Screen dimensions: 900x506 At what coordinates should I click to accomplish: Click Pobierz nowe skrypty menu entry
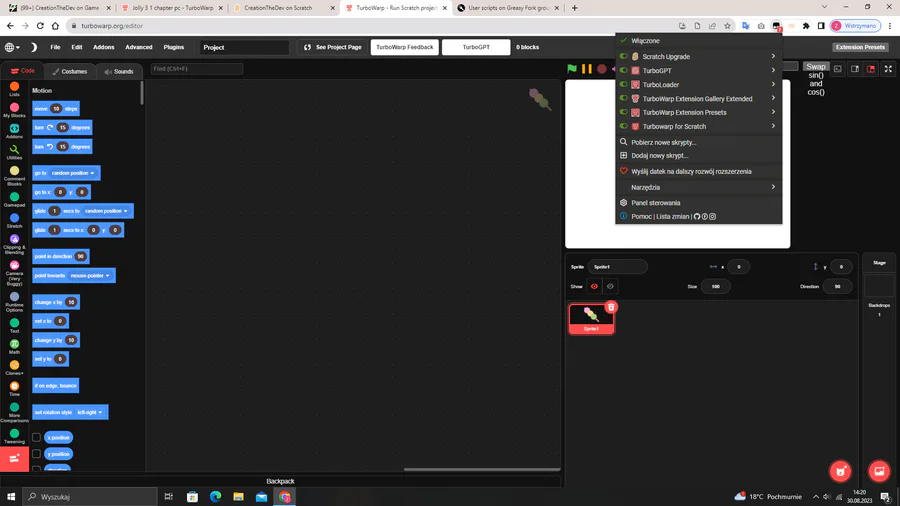pos(699,142)
